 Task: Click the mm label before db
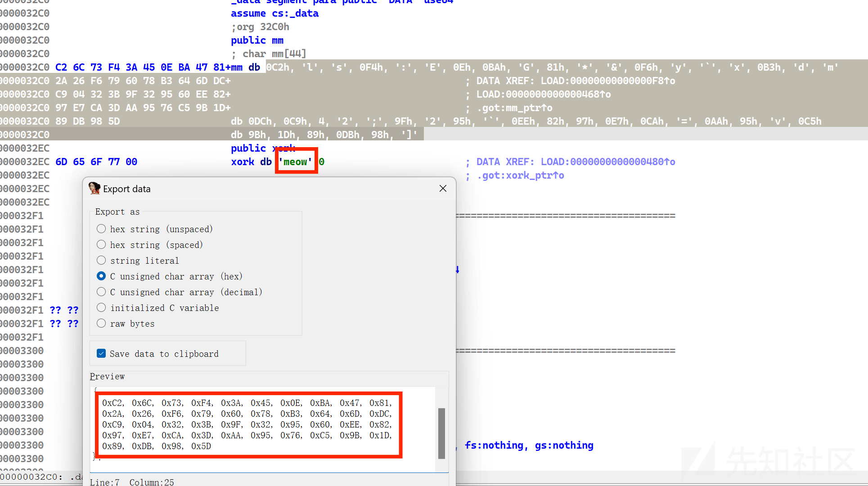click(x=237, y=67)
